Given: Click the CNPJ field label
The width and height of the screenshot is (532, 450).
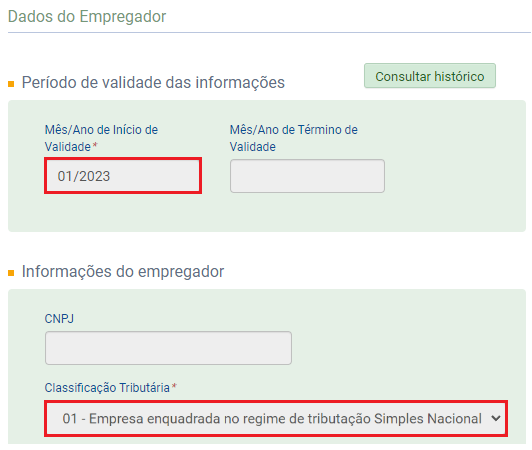Looking at the screenshot, I should pos(59,319).
